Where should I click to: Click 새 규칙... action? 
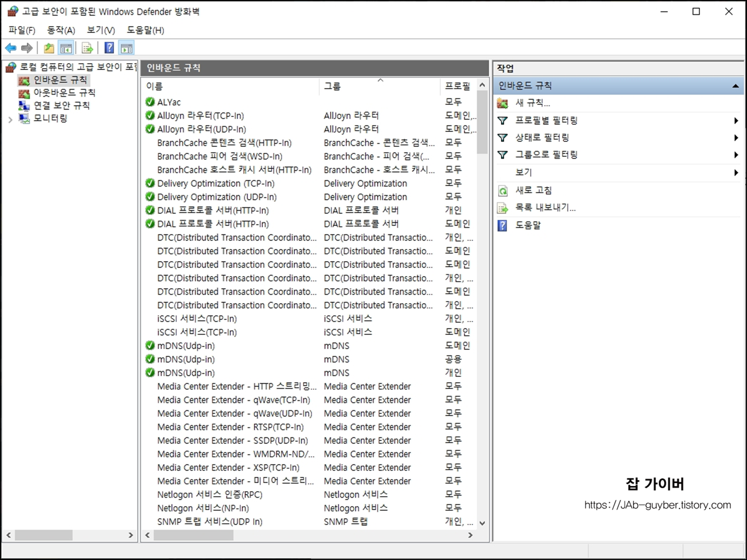[x=532, y=103]
